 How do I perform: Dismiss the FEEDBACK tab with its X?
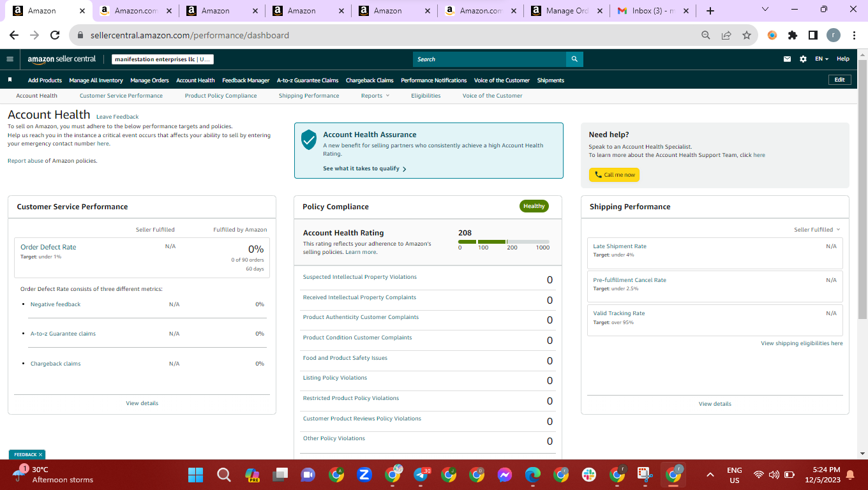[41, 455]
